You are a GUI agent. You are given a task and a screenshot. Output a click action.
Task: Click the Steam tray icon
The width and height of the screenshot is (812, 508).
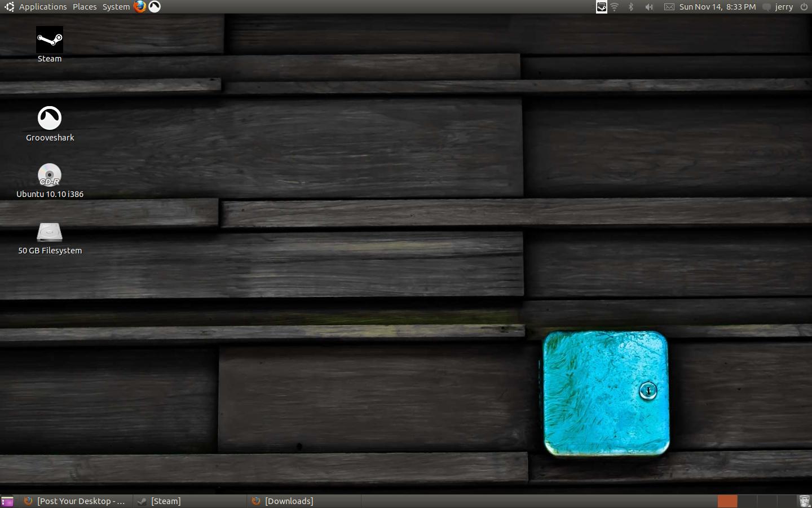pos(602,7)
